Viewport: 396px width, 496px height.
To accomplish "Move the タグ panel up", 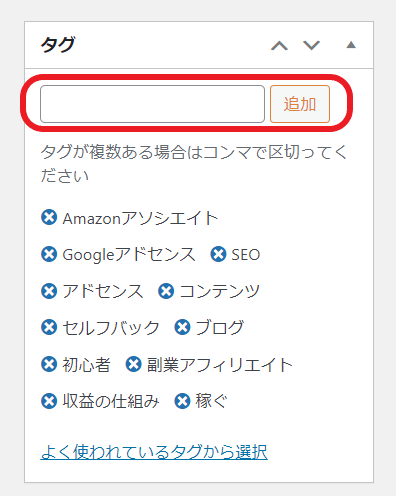I will pyautogui.click(x=279, y=45).
